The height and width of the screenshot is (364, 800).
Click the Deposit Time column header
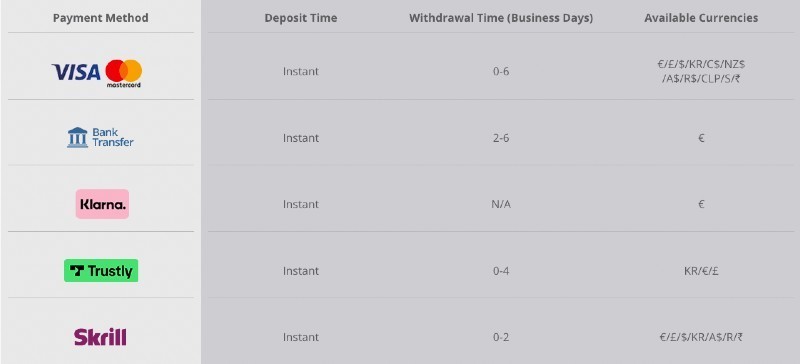[301, 18]
